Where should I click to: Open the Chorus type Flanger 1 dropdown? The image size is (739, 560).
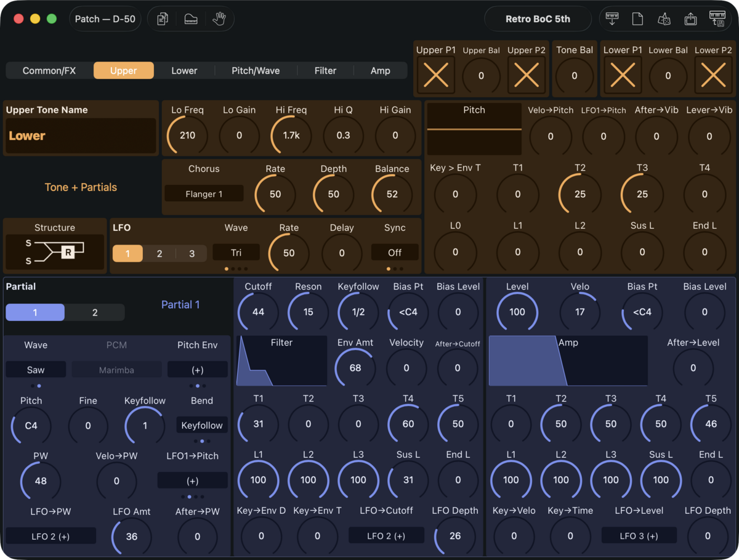(x=204, y=193)
